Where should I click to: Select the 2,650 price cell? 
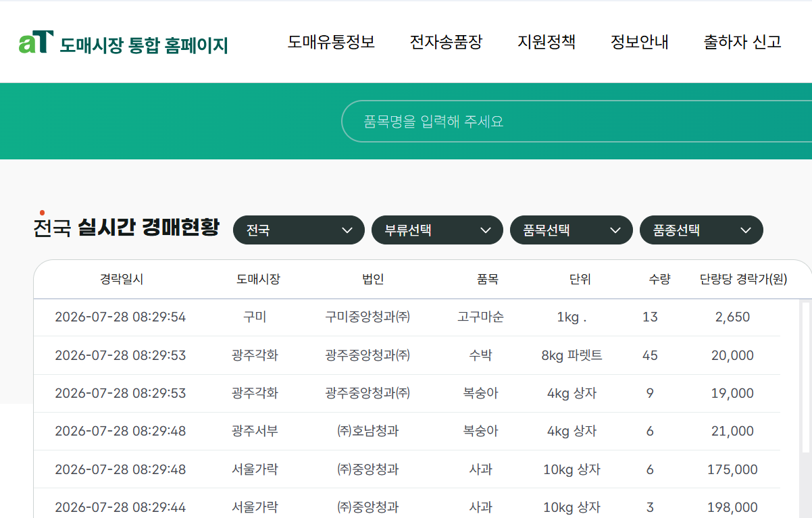click(x=732, y=317)
